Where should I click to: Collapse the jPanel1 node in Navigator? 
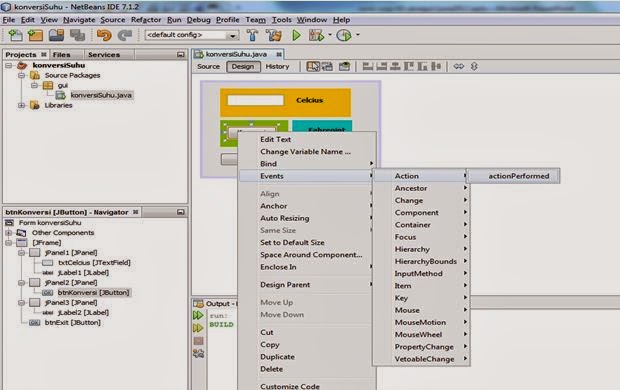22,252
